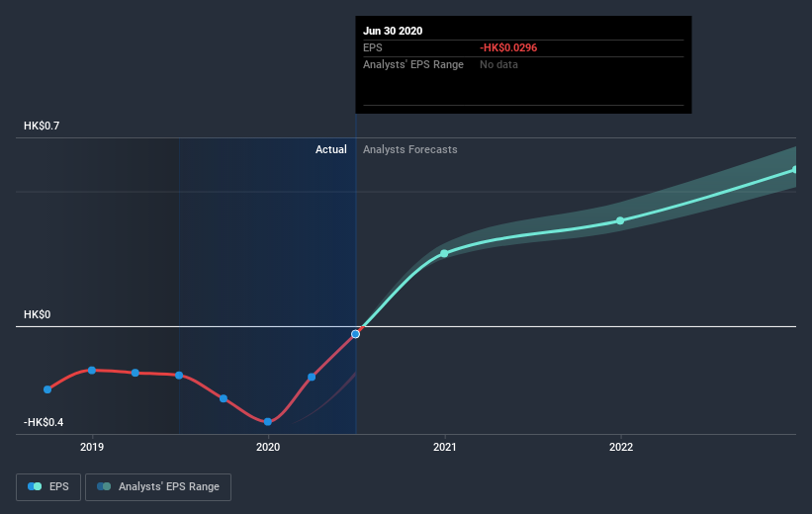Click the "Actual" section label
This screenshot has height=514, width=812.
pyautogui.click(x=331, y=149)
